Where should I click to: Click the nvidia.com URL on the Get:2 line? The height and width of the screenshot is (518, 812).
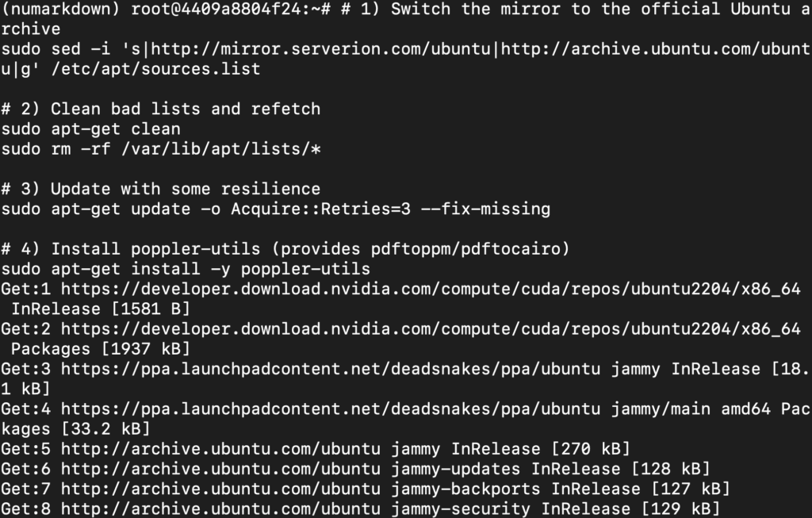[x=431, y=329]
